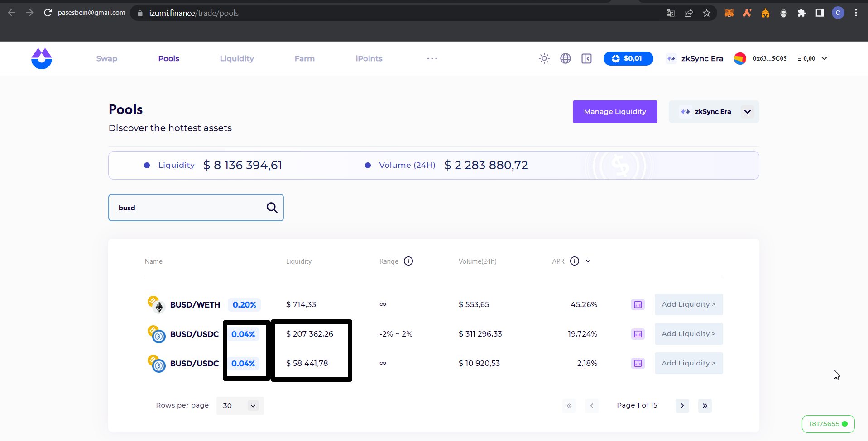Click the $0,01 token price button
This screenshot has width=868, height=441.
(628, 58)
